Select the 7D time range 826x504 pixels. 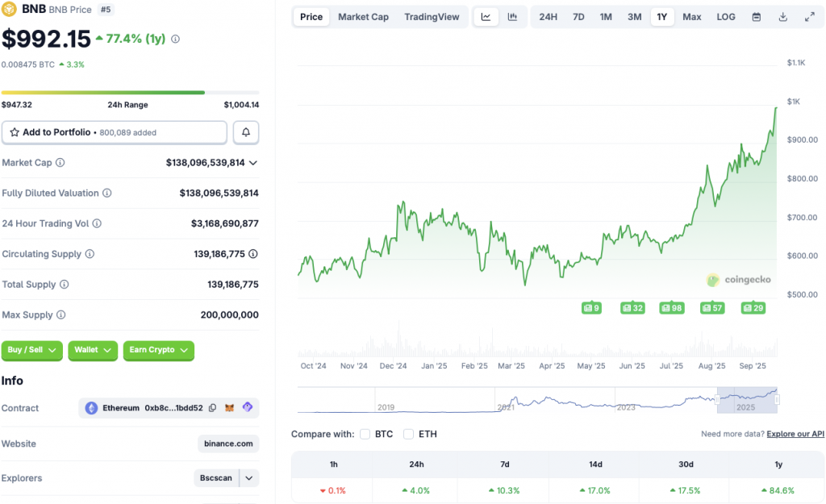578,17
